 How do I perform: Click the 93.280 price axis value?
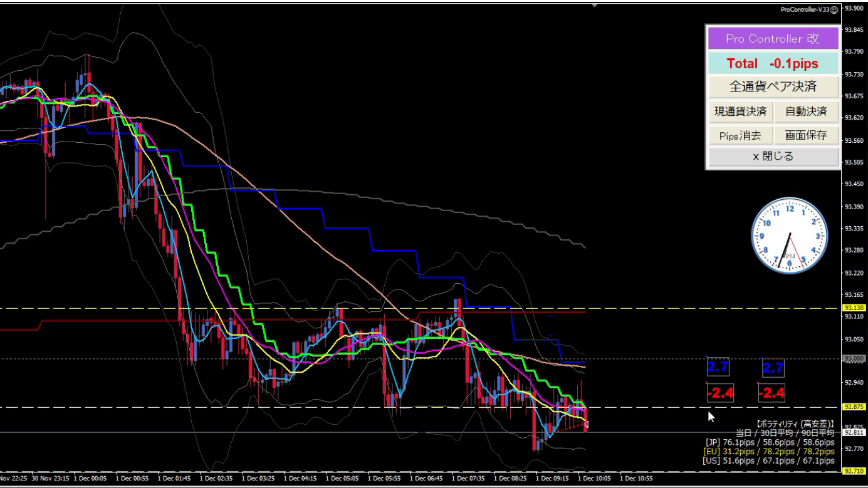(x=854, y=251)
